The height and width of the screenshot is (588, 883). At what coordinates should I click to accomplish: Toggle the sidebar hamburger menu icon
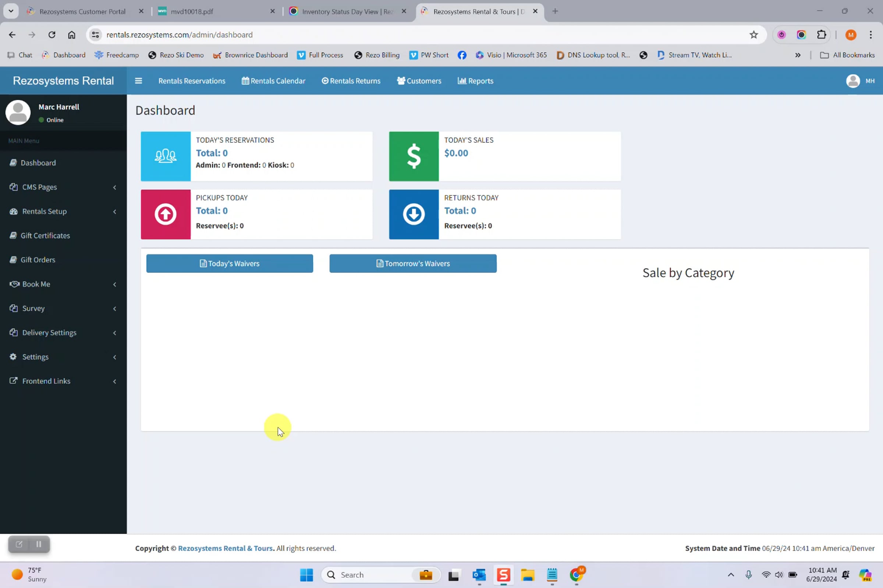pos(138,81)
